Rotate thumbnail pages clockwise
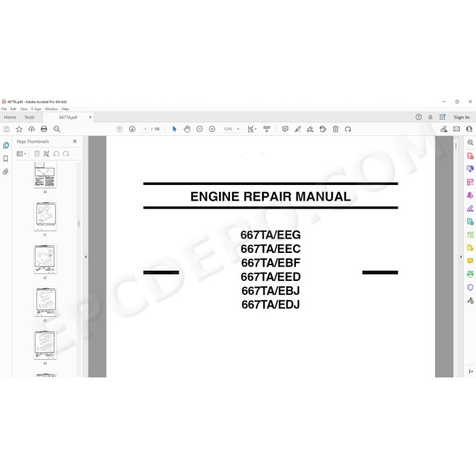The height and width of the screenshot is (476, 476). (66, 154)
